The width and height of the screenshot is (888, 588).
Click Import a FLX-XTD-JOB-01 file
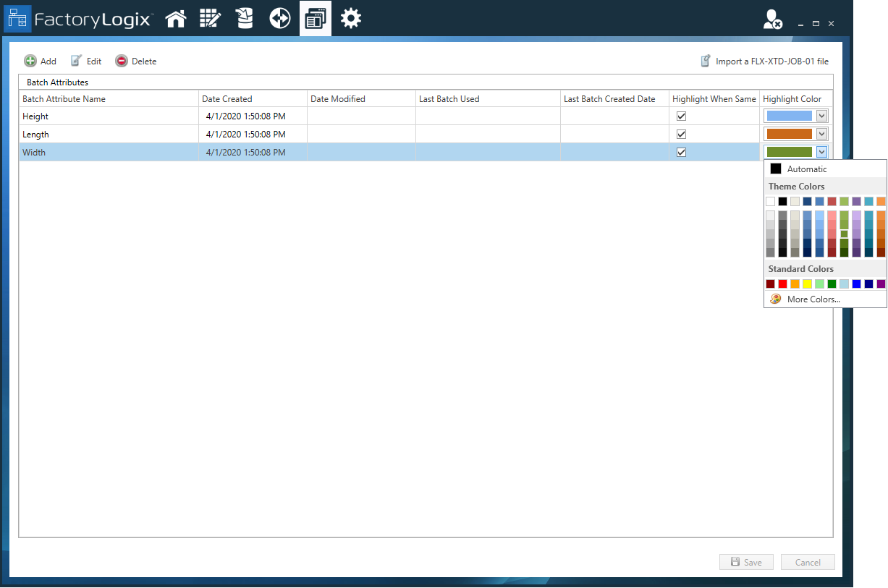point(765,61)
